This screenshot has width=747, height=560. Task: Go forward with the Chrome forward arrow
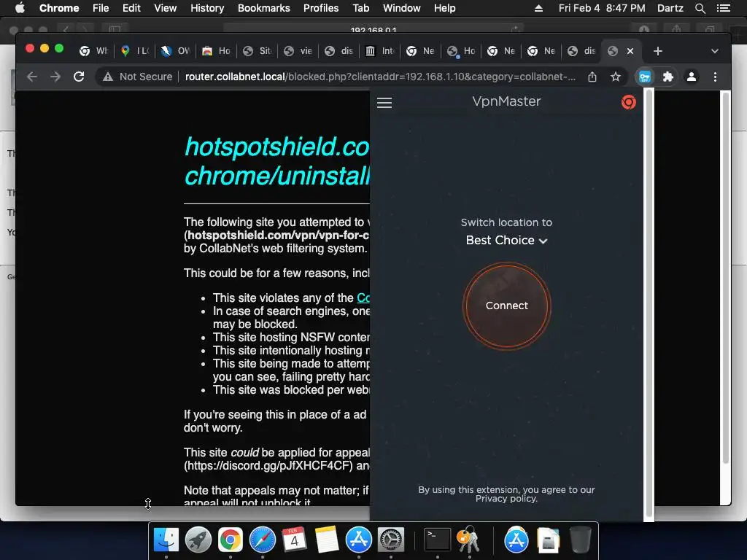(55, 77)
